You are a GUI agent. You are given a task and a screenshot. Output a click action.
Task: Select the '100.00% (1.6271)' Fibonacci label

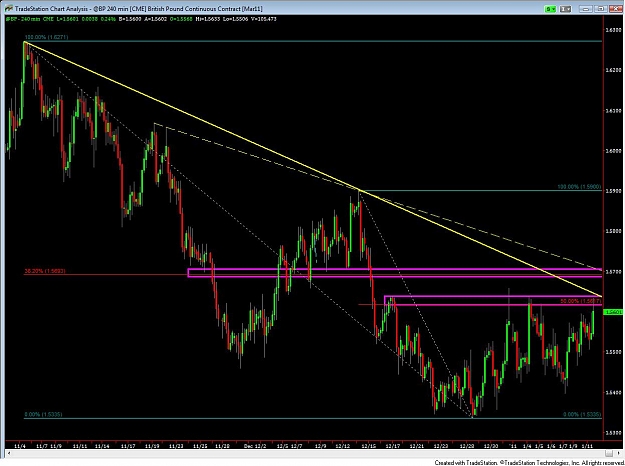click(49, 37)
